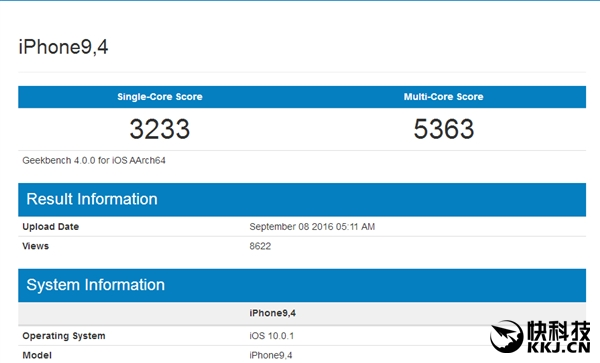Click the Geekbench 4.0.0 for iOS AArch64 text
Screen dimensions: 600x363
pos(94,161)
